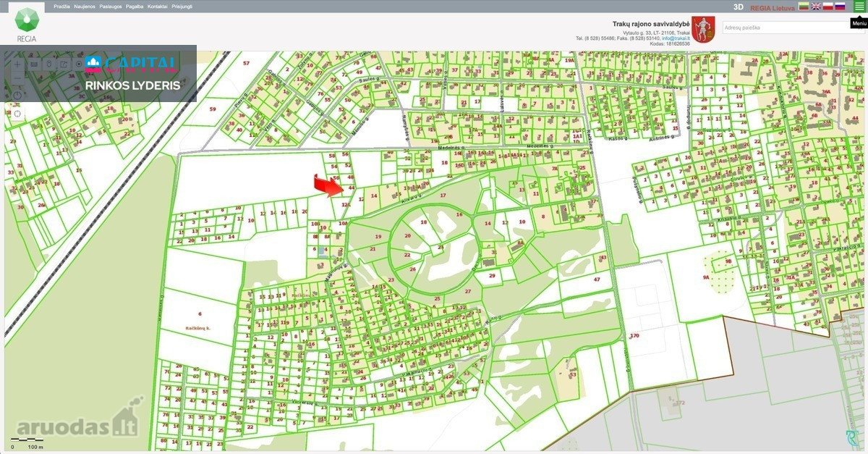The width and height of the screenshot is (868, 454).
Task: Click the zoom in plus button
Action: tap(17, 64)
